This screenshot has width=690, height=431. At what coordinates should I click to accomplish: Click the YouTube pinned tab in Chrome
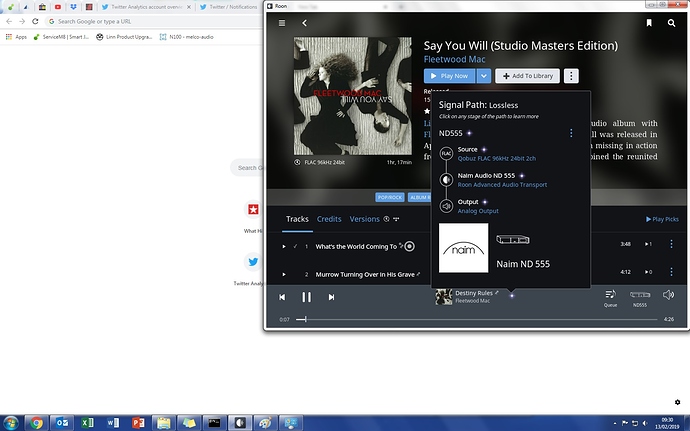pyautogui.click(x=58, y=7)
